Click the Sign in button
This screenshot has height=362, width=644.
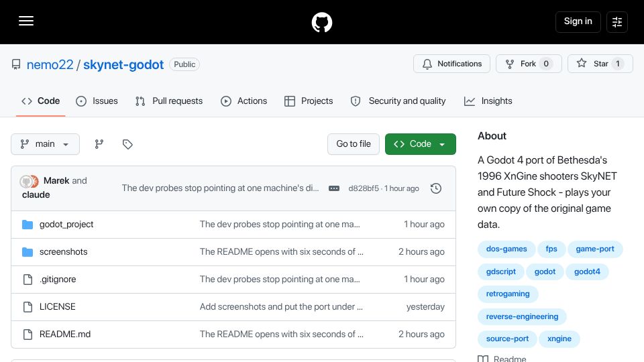click(578, 21)
